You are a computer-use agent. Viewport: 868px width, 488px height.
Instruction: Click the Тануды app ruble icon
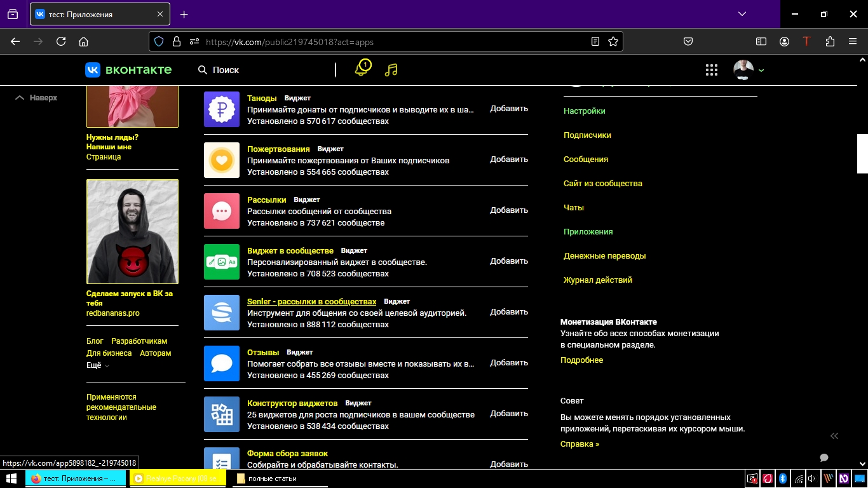[x=222, y=109]
